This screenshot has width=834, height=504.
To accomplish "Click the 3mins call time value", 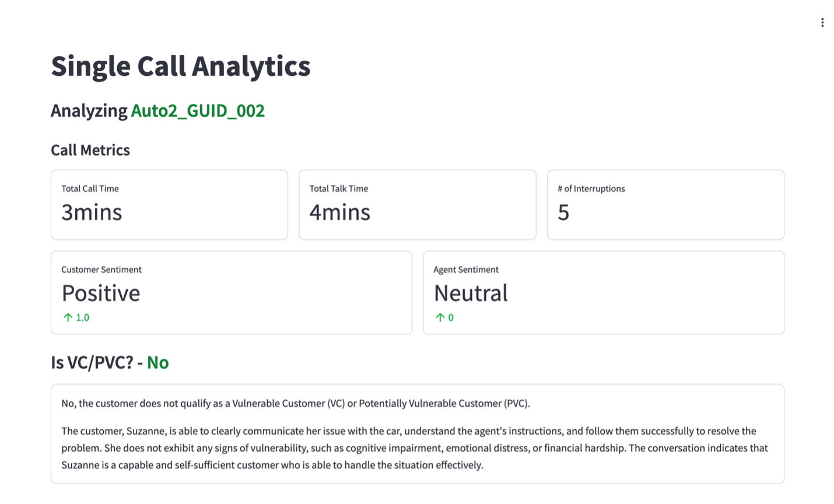I will click(92, 212).
